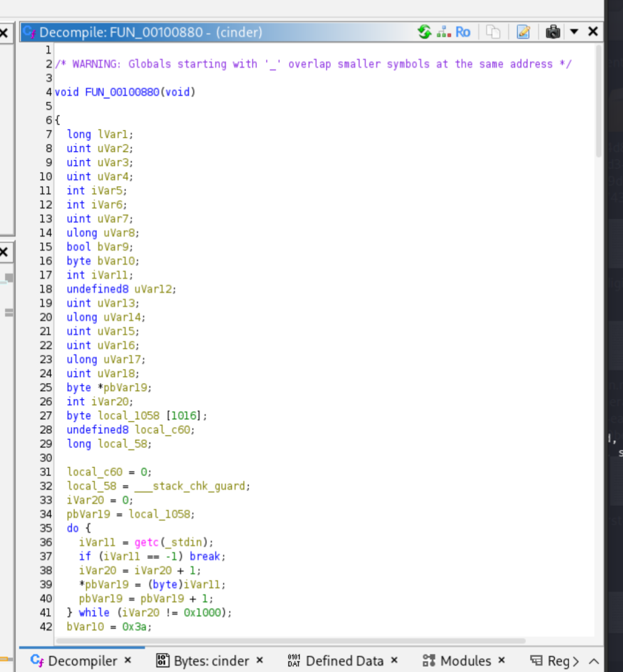The height and width of the screenshot is (672, 623).
Task: Click the decompiler horizontal scrollbar
Action: point(291,641)
